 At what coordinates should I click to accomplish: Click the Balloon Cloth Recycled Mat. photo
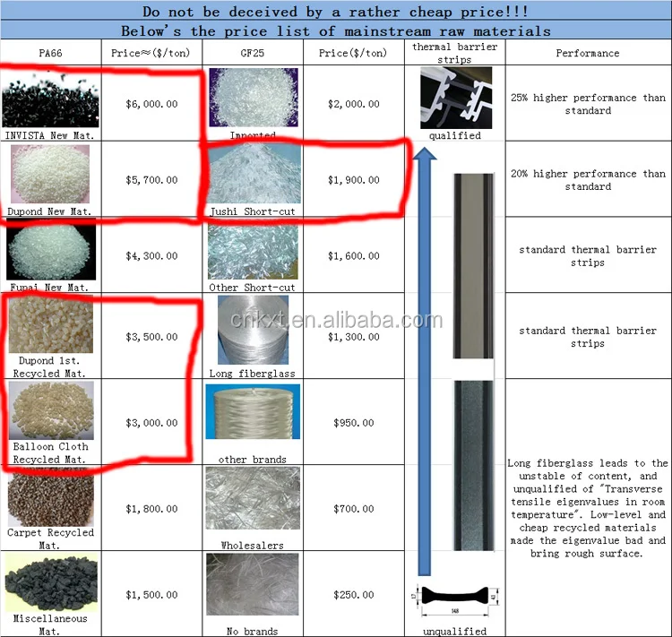pos(51,410)
